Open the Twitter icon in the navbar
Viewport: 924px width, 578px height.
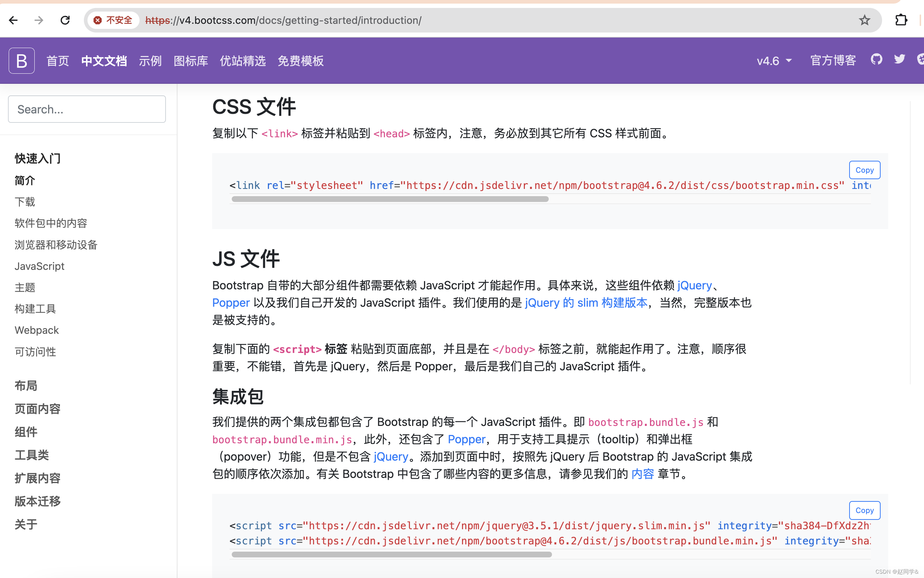tap(899, 60)
